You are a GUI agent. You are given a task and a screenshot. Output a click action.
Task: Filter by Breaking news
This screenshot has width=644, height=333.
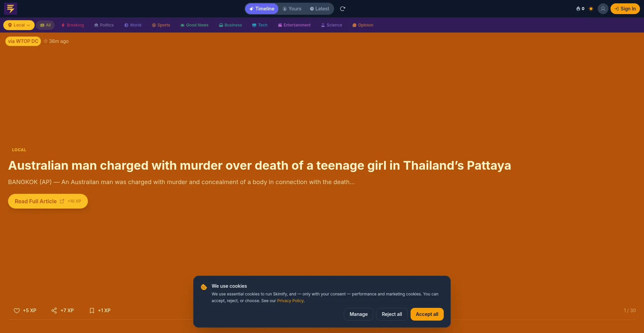click(72, 25)
